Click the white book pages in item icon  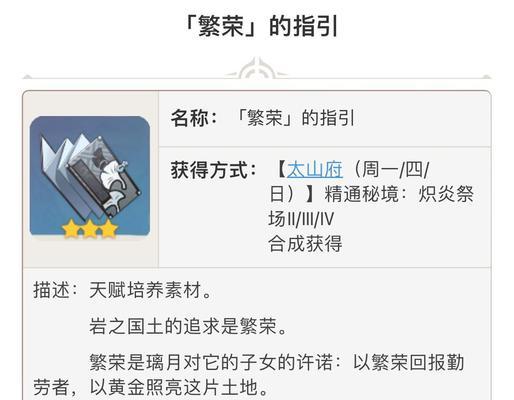click(60, 157)
